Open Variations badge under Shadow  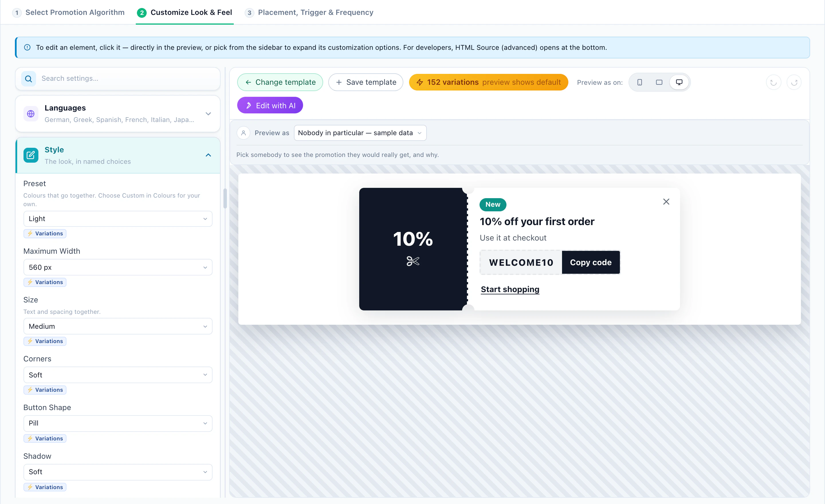pyautogui.click(x=45, y=487)
